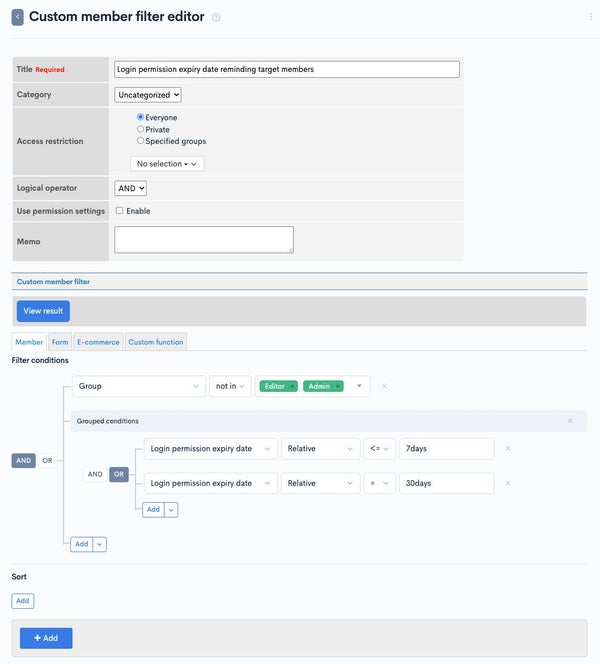Remove the Group filter condition row

click(384, 386)
